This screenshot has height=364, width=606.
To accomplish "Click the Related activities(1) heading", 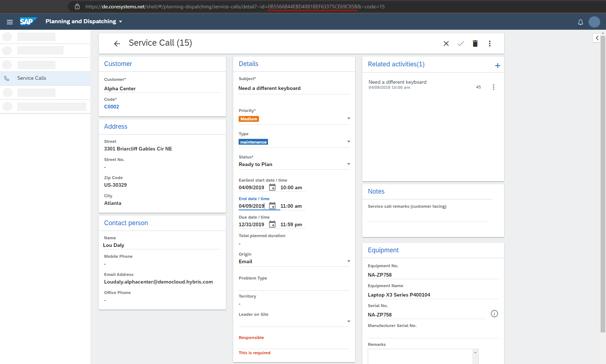I will (x=396, y=64).
